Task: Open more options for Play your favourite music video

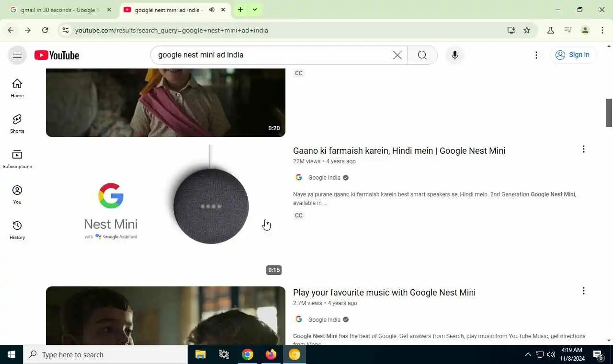Action: coord(583,291)
